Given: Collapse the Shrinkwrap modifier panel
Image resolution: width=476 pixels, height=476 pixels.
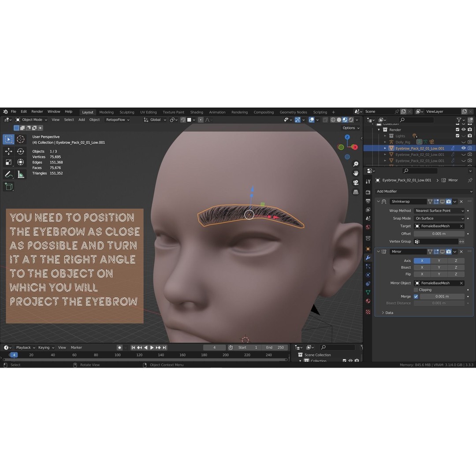Looking at the screenshot, I should pos(379,201).
